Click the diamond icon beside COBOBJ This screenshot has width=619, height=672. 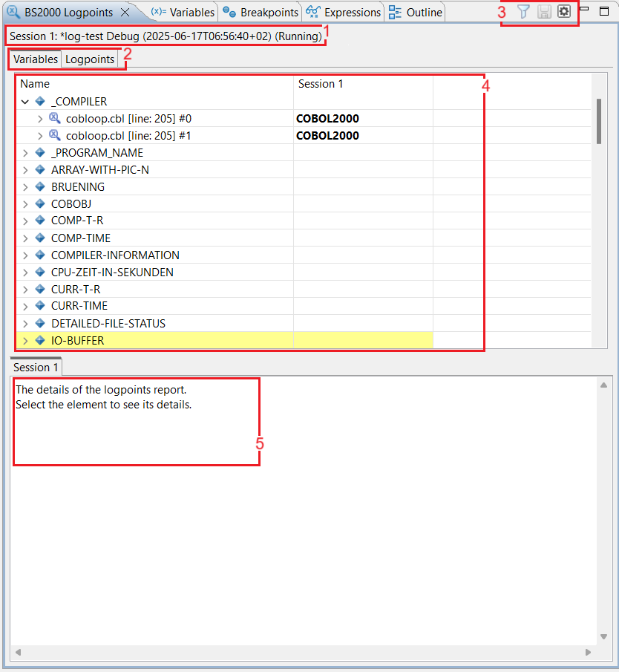[x=40, y=203]
